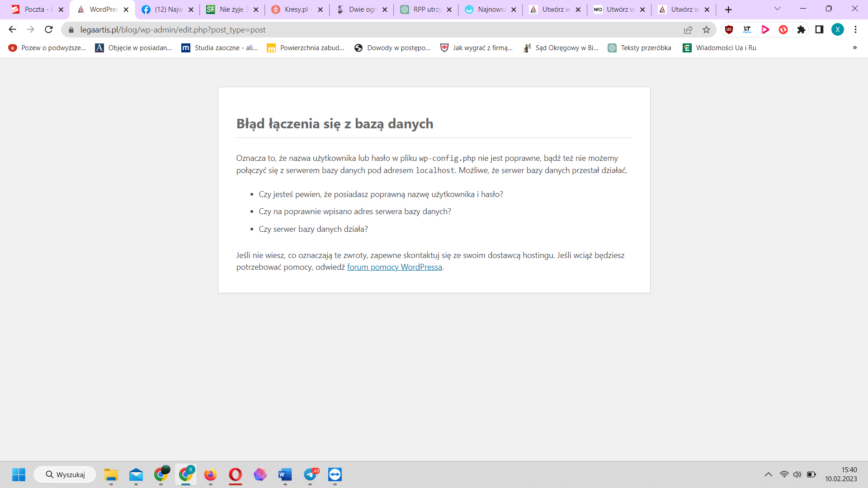Reload the page with refresh icon
Image resolution: width=868 pixels, height=488 pixels.
pyautogui.click(x=49, y=29)
